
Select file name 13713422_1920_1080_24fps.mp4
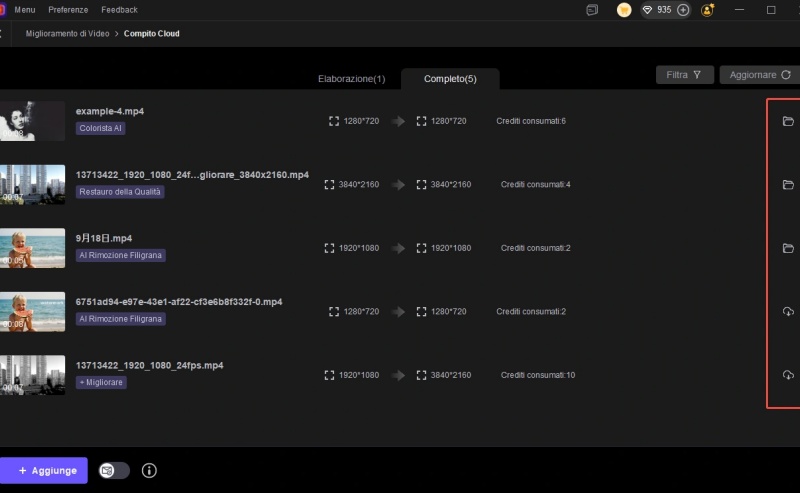point(149,365)
